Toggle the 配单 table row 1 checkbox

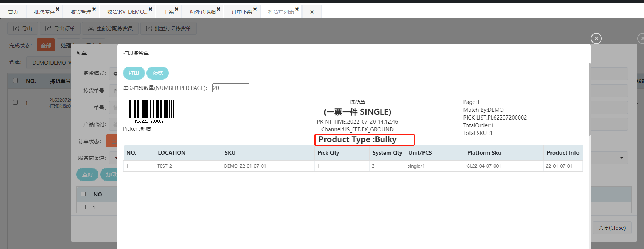pyautogui.click(x=83, y=207)
